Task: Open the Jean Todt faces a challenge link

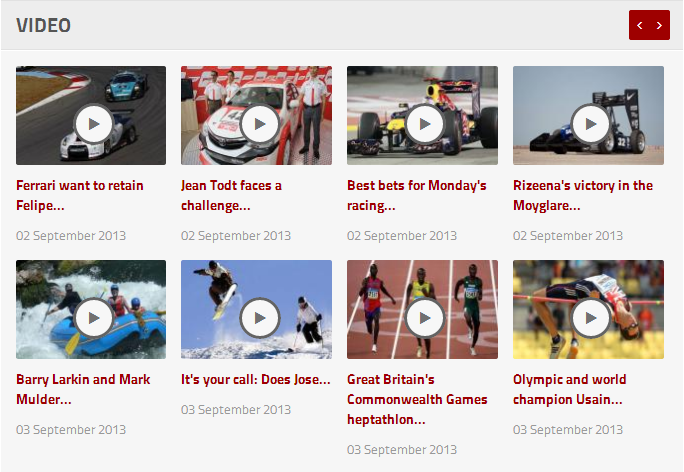Action: click(231, 195)
